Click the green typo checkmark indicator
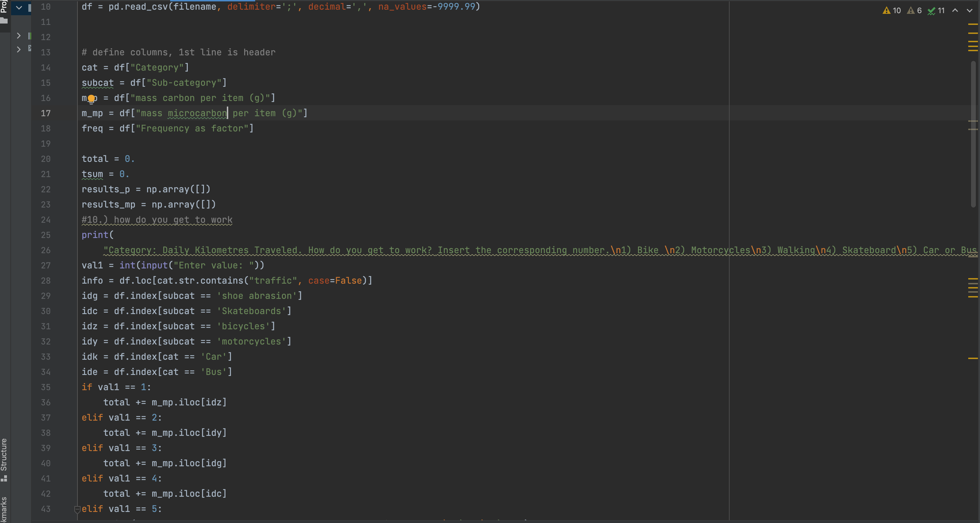980x523 pixels. [x=936, y=11]
